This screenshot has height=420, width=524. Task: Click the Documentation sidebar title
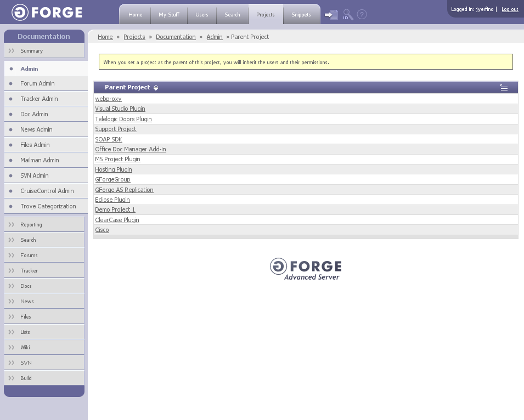tap(44, 36)
